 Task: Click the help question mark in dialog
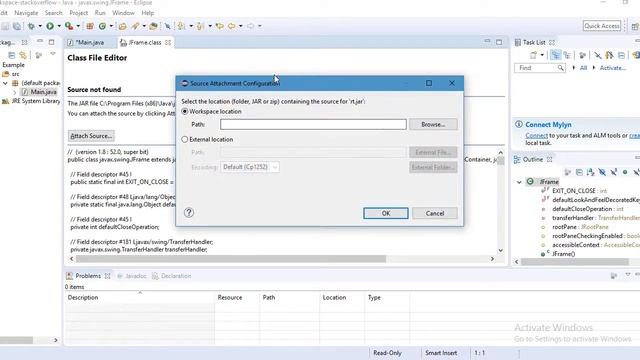pyautogui.click(x=189, y=213)
